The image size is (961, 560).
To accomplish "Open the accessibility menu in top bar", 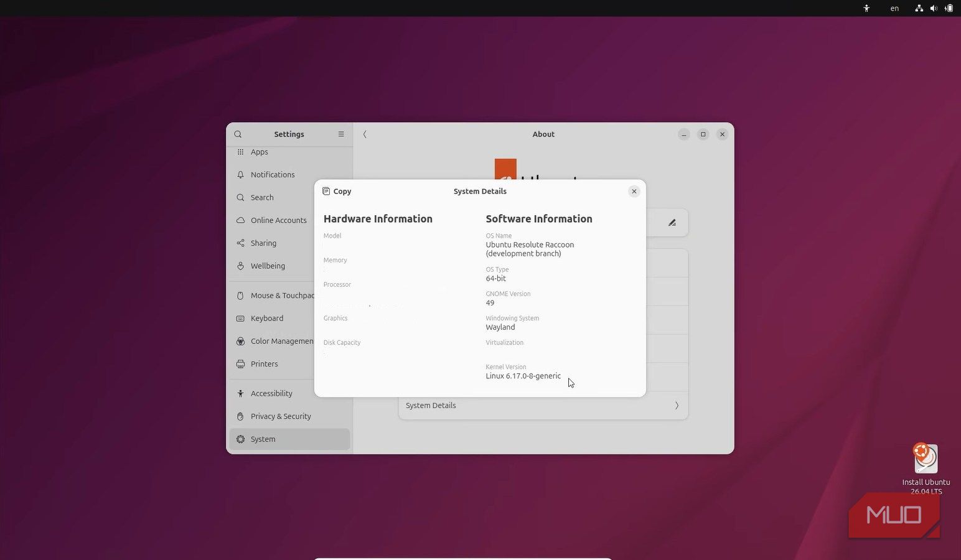I will 866,8.
